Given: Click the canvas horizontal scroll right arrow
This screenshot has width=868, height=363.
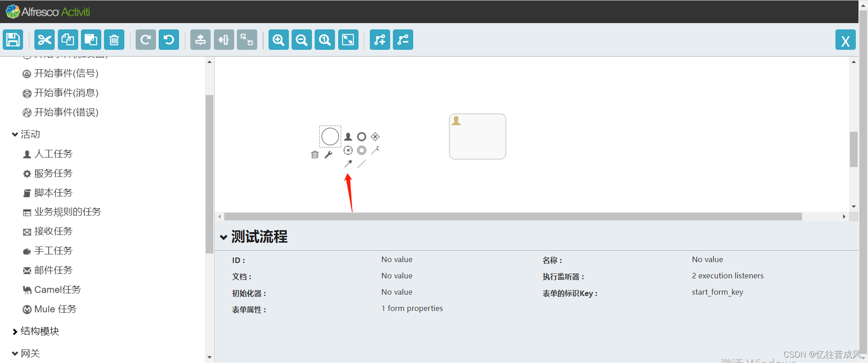Looking at the screenshot, I should point(844,217).
